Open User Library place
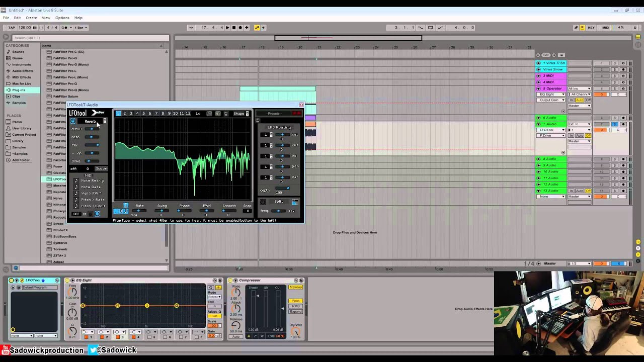The width and height of the screenshot is (644, 362). [x=22, y=128]
